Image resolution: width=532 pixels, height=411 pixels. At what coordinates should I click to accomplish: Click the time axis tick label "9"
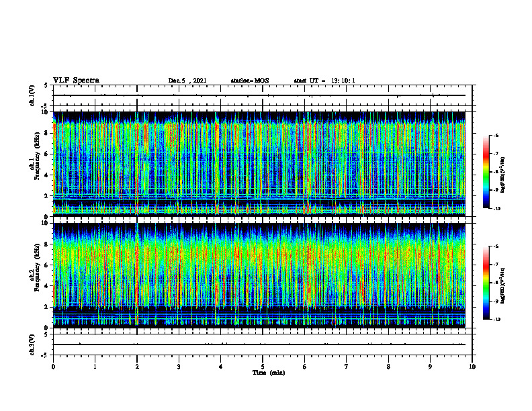tap(430, 367)
